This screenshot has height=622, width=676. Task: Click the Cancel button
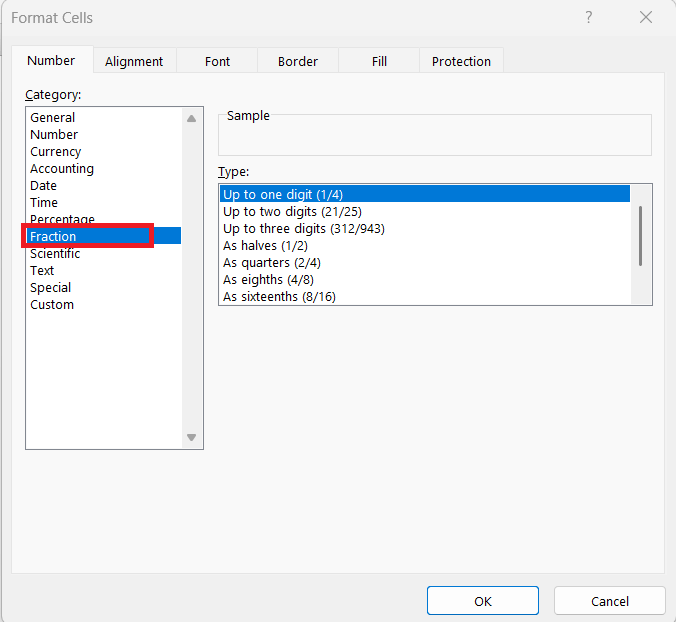[610, 600]
